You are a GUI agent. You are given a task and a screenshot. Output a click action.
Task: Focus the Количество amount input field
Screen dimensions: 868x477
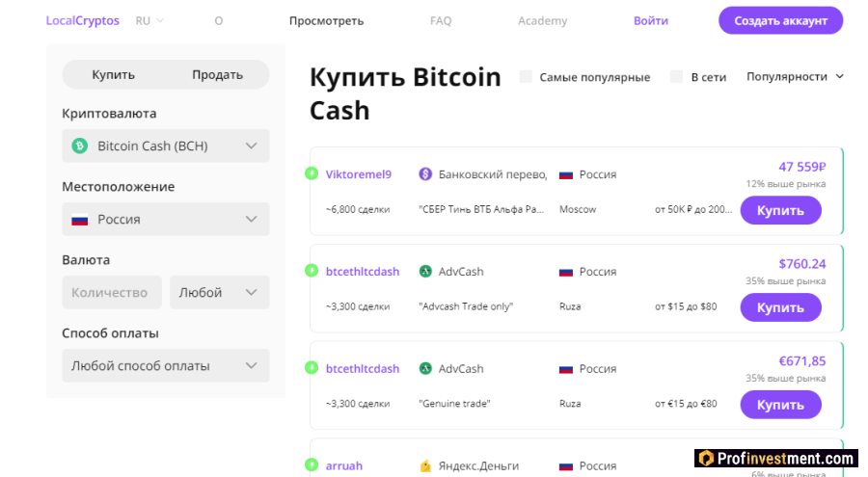coord(112,292)
